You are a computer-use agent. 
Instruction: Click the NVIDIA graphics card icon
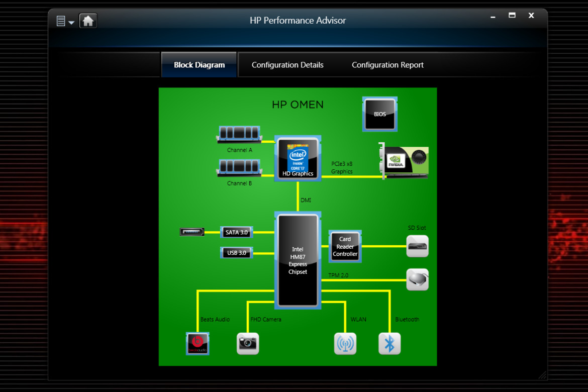tap(404, 160)
